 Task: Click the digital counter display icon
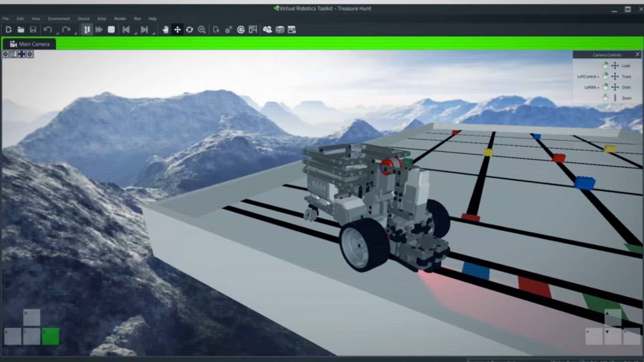(x=253, y=30)
